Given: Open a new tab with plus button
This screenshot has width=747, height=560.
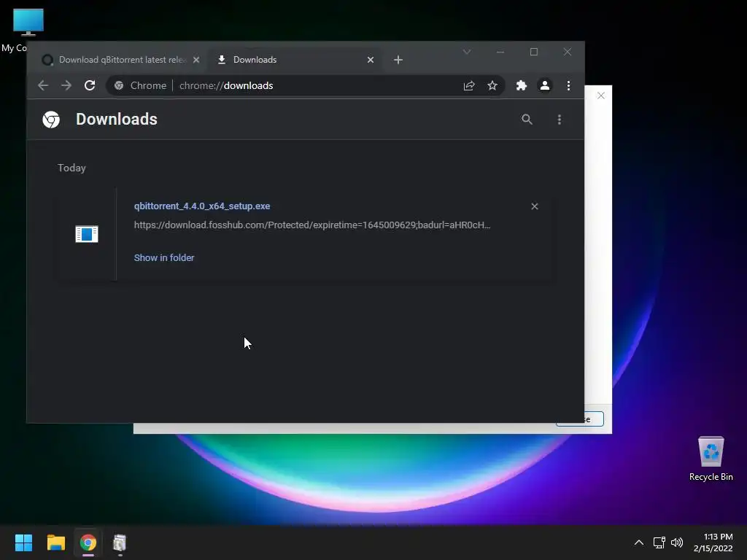Looking at the screenshot, I should point(398,60).
